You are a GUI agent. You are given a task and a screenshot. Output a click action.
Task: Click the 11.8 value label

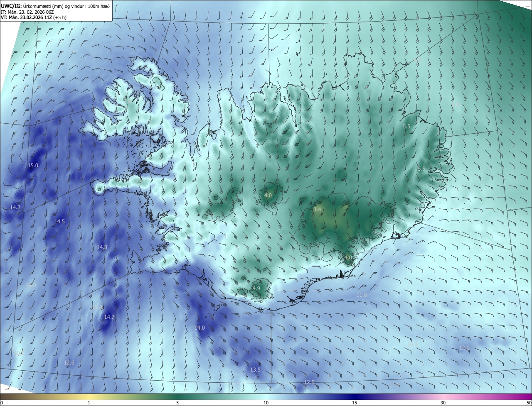(x=362, y=295)
